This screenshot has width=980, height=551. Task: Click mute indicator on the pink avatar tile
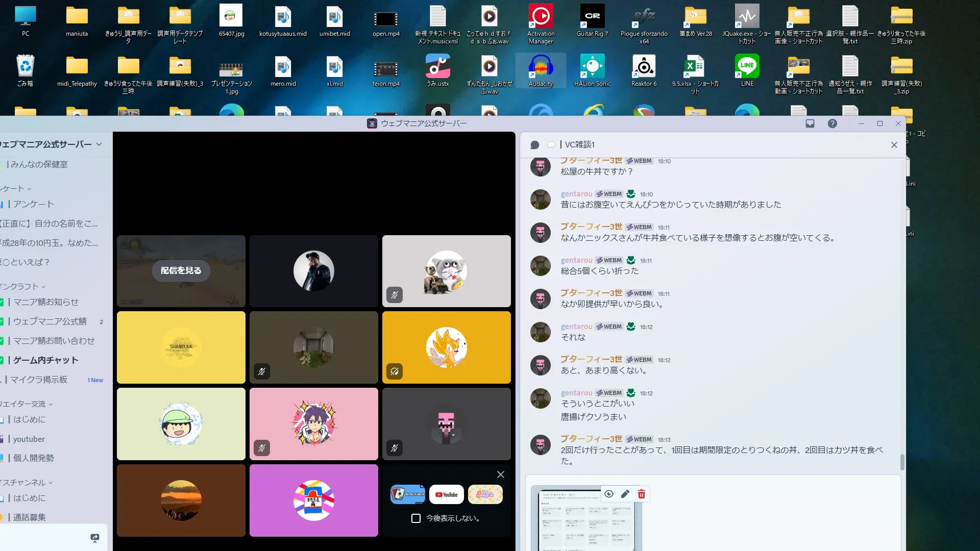pos(262,448)
